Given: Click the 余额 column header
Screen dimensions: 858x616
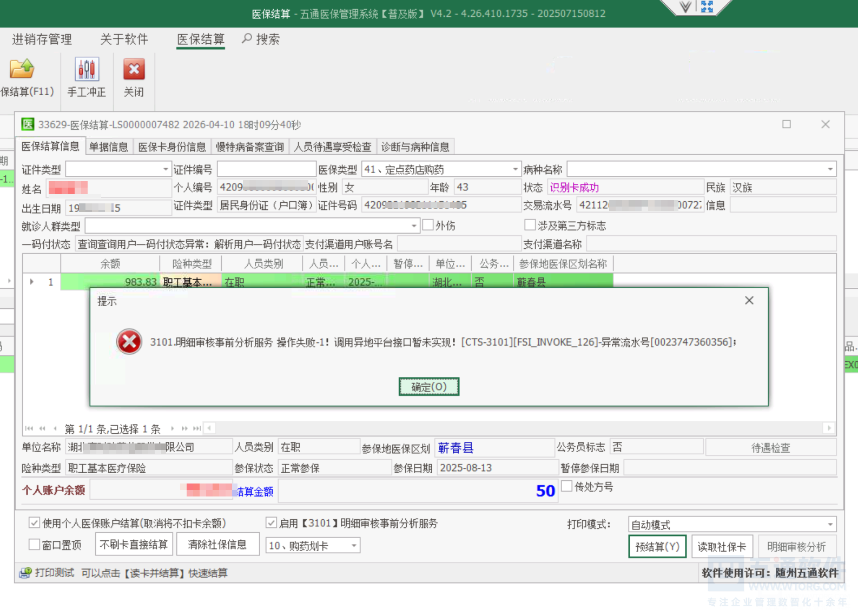Looking at the screenshot, I should (110, 263).
